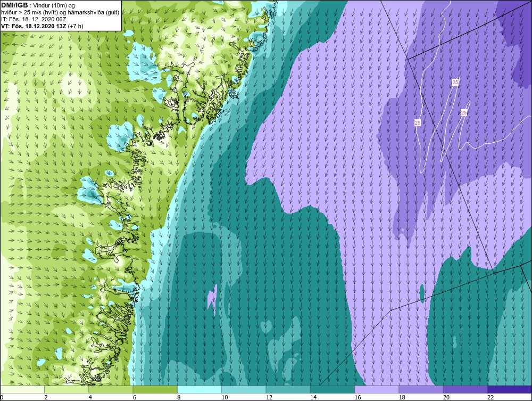The width and height of the screenshot is (532, 401).
Task: Click the '(+7 h)' forecast offset text
Action: (76, 26)
